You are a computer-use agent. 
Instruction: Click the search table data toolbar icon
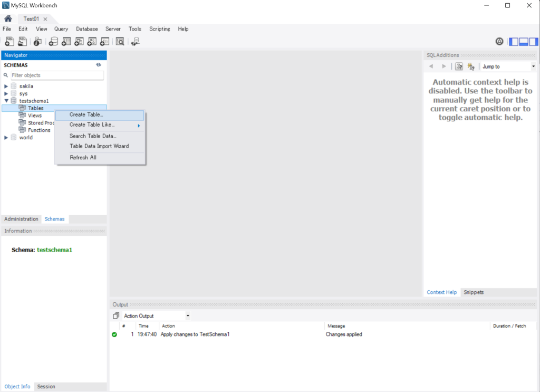(120, 42)
